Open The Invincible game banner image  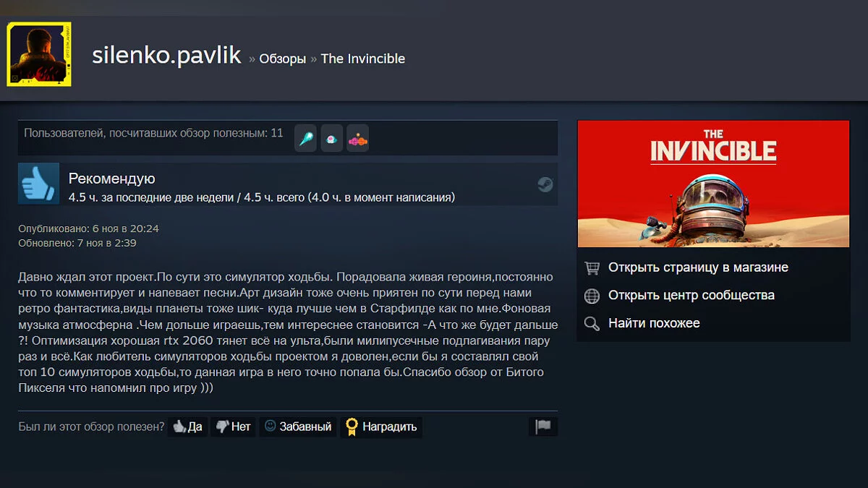tap(713, 184)
